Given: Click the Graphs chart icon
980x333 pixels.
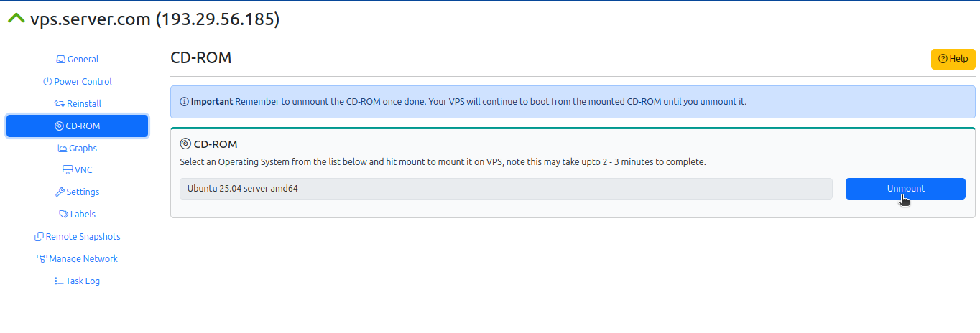Looking at the screenshot, I should [x=62, y=149].
